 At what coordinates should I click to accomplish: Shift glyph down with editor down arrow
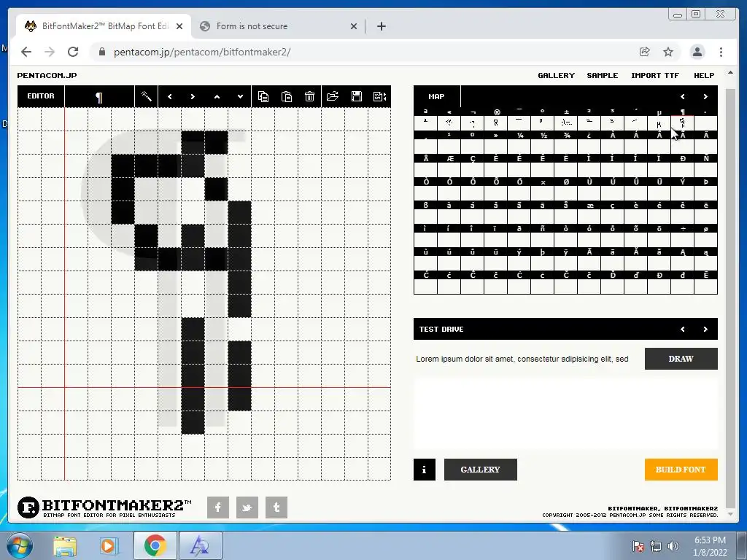pos(240,97)
